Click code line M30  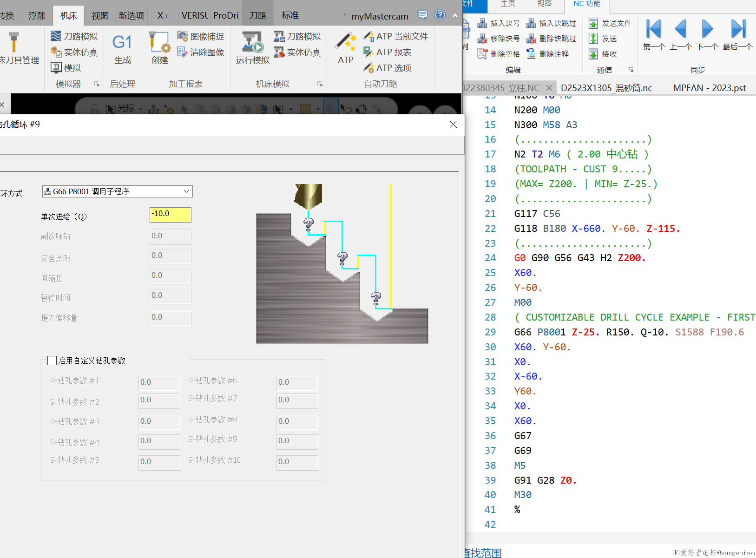click(x=523, y=495)
